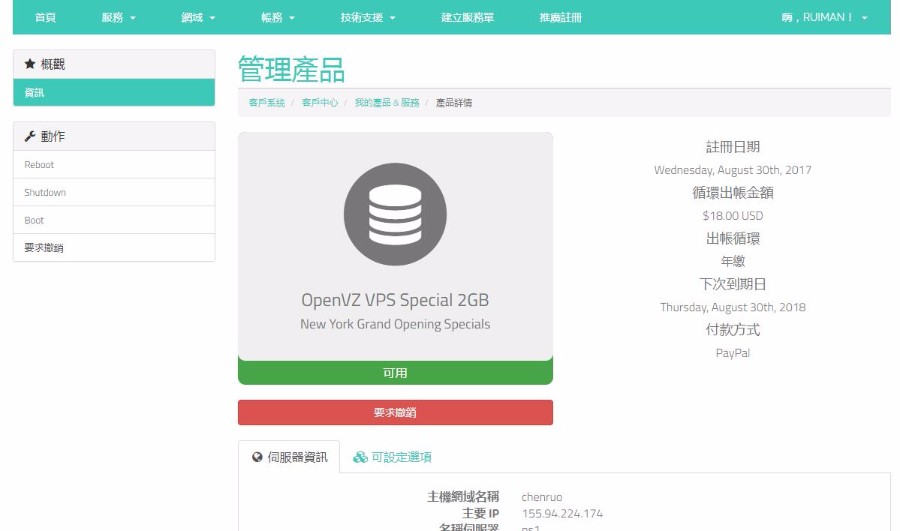Click the IP address 155.94.224.174
This screenshot has height=531, width=900.
[x=562, y=513]
